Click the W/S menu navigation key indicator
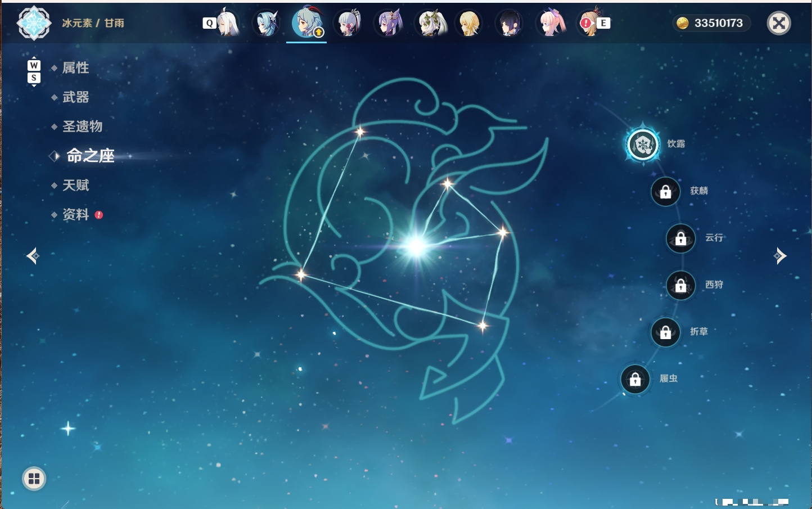This screenshot has height=509, width=812. (x=34, y=71)
